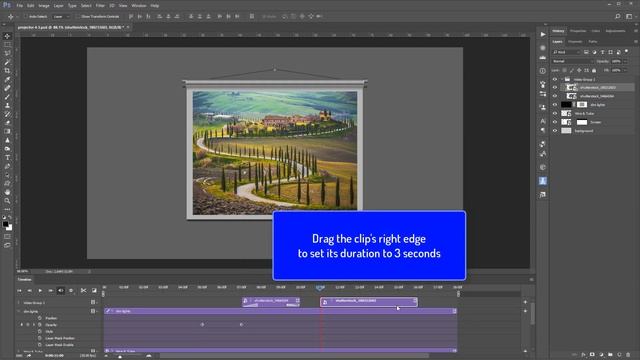Screen dimensions: 640x360
Task: Open the Auto-Select Layer dropdown
Action: [x=61, y=16]
